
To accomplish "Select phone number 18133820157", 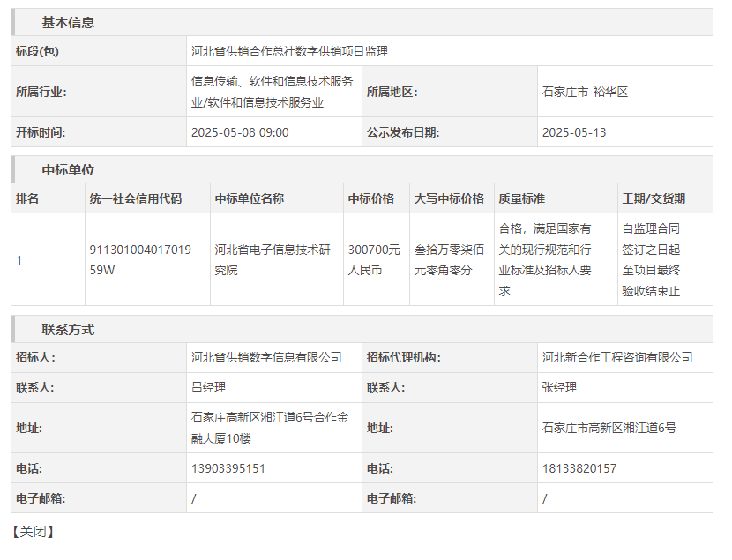I will coord(579,468).
